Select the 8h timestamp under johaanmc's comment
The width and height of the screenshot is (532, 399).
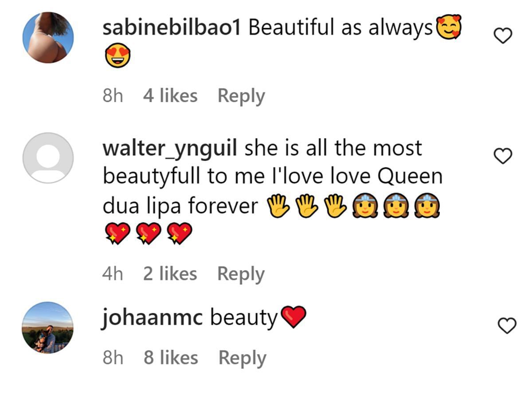[x=113, y=357]
